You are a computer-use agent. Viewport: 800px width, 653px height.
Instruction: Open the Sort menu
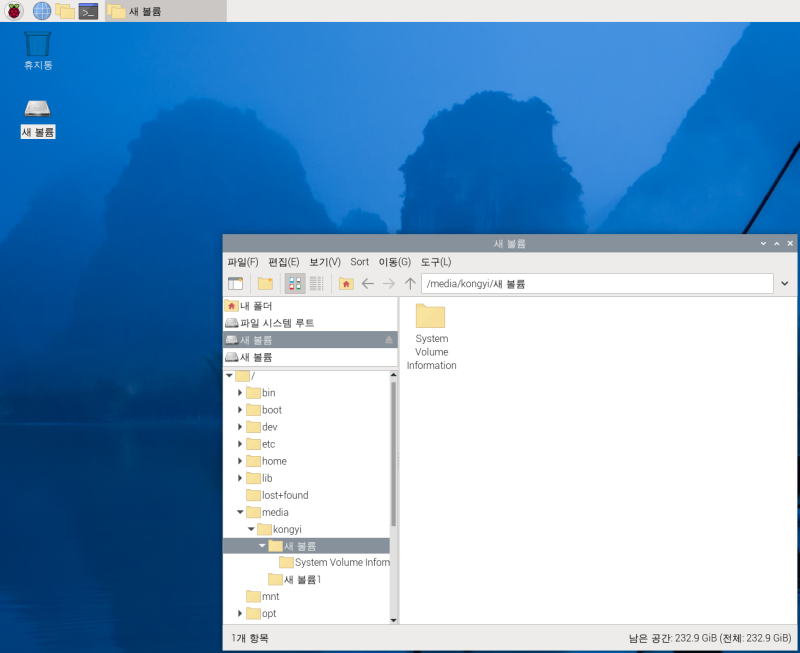pos(359,262)
